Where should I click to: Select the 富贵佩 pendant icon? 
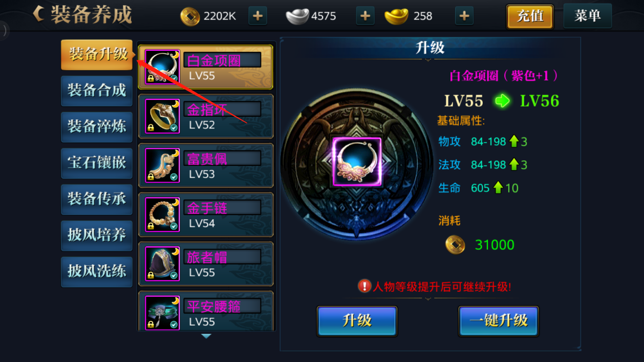(x=162, y=165)
